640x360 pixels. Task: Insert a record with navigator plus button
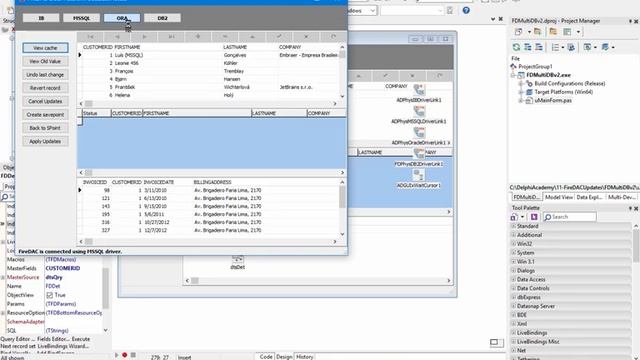coord(198,37)
